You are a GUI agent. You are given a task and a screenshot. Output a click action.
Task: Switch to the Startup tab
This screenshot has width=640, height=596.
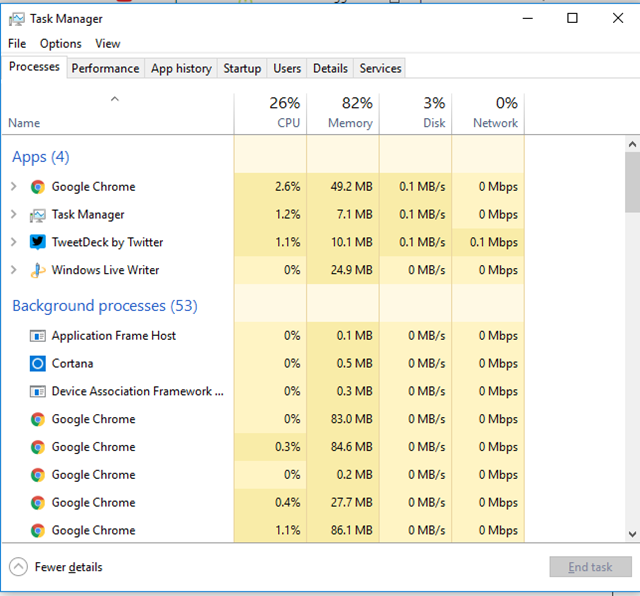(x=242, y=68)
